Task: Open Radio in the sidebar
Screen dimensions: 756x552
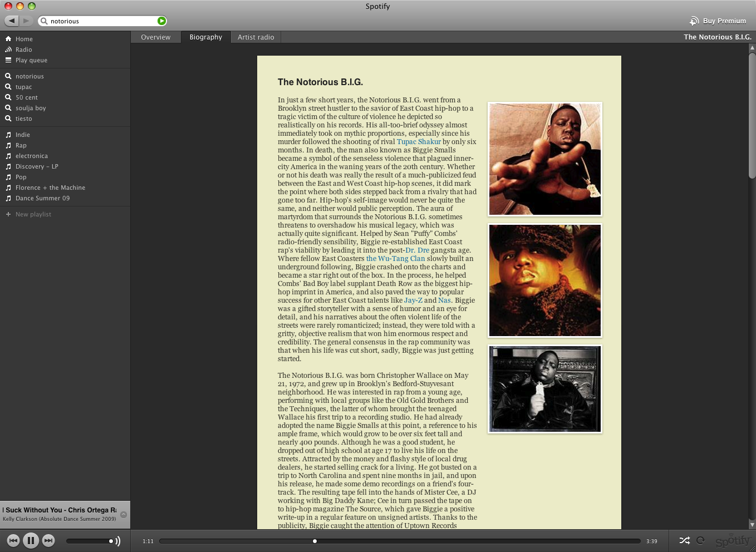Action: point(65,50)
